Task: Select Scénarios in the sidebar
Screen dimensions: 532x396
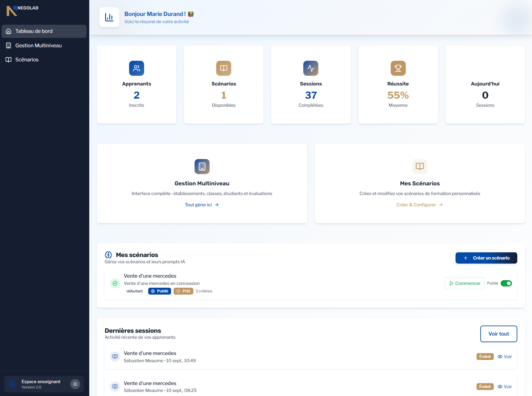Action: point(27,60)
